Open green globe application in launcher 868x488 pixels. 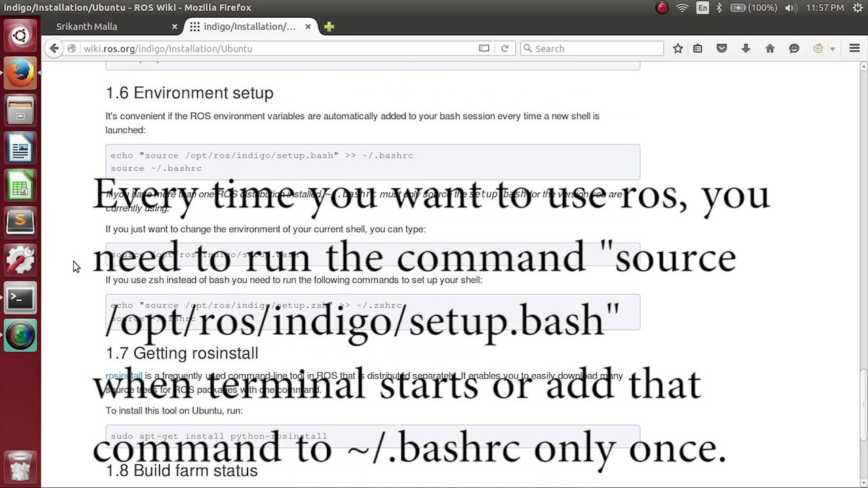tap(20, 335)
